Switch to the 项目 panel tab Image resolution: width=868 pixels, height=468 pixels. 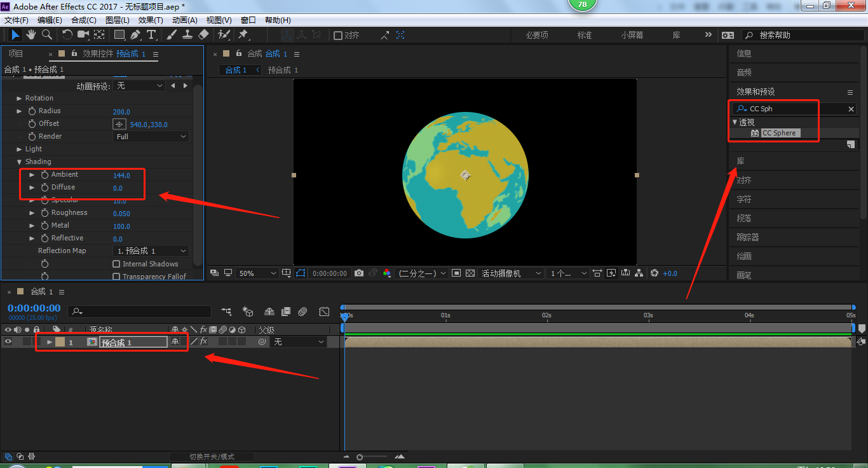pyautogui.click(x=16, y=54)
